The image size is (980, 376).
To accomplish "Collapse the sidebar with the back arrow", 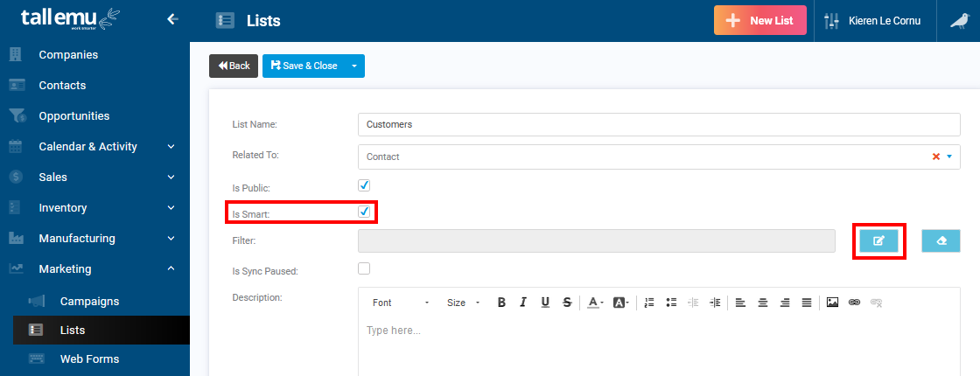I will [x=172, y=19].
